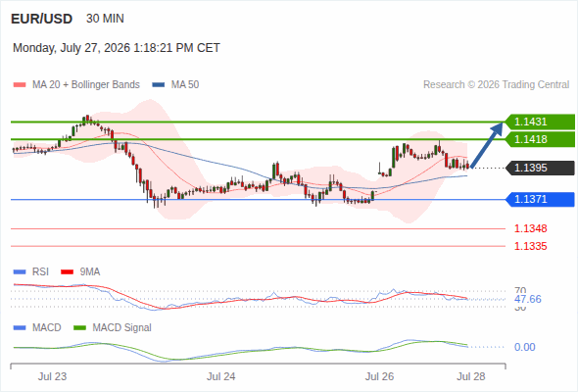Click the 1.1348 support level label
The width and height of the screenshot is (578, 392).
click(530, 228)
